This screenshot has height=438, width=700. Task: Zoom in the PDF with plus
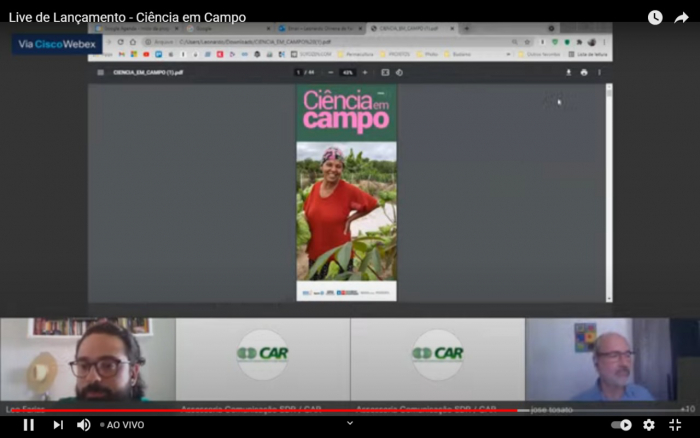click(x=365, y=72)
